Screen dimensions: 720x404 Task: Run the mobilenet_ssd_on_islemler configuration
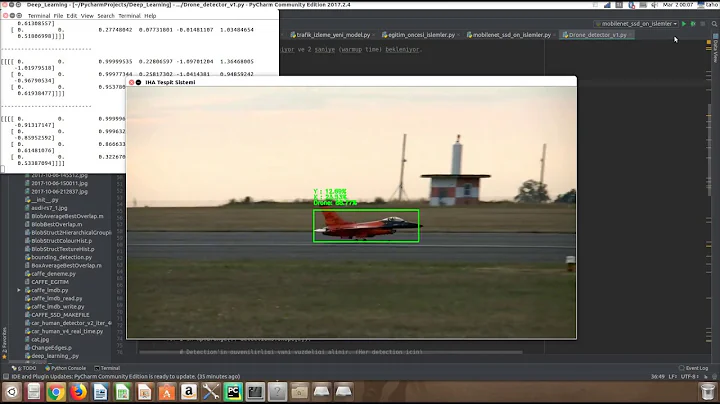point(684,24)
